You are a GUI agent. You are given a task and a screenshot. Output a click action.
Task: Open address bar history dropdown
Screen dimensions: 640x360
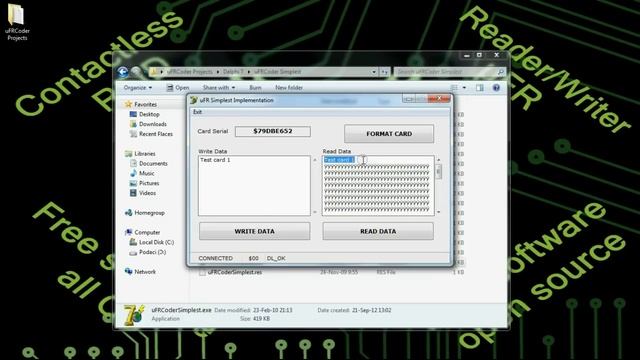[374, 72]
